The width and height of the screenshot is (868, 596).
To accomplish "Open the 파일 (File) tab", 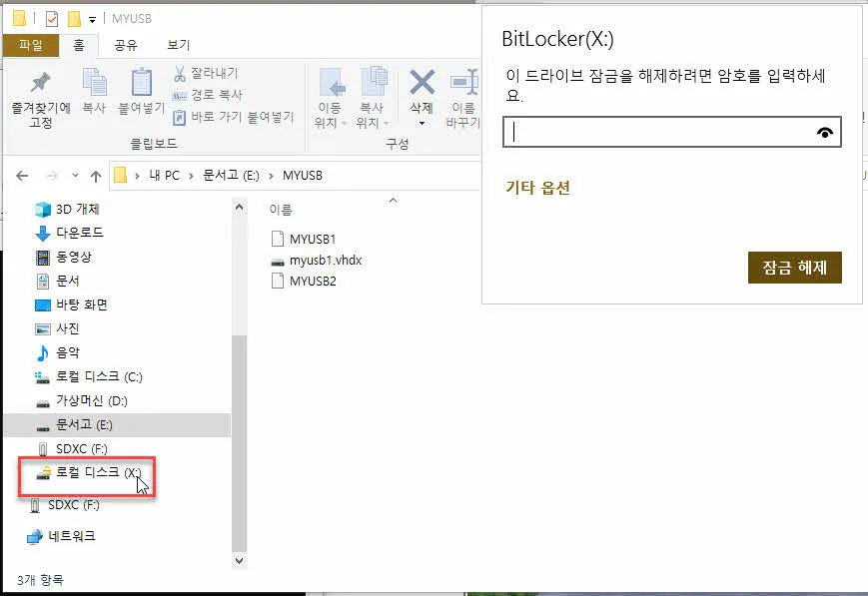I will [x=31, y=45].
